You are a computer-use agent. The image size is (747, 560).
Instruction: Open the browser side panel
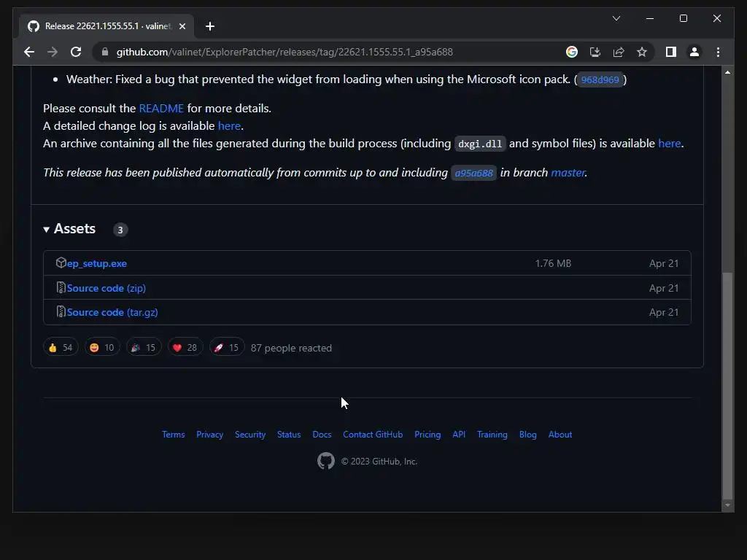pyautogui.click(x=671, y=52)
